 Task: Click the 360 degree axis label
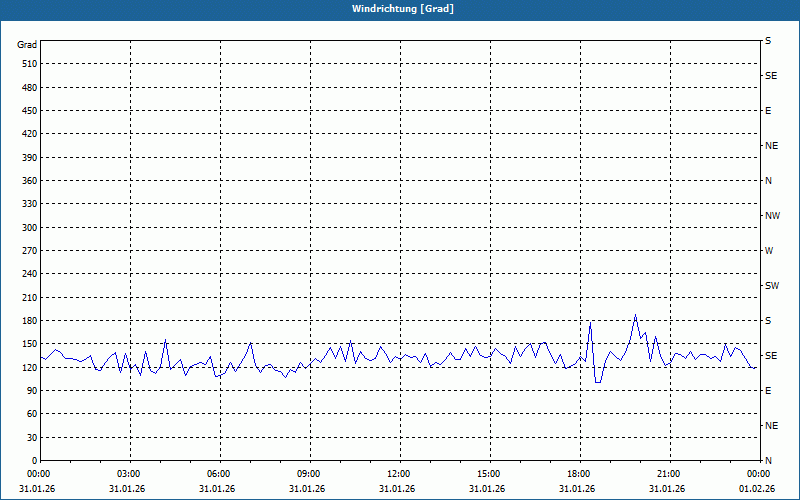30,181
